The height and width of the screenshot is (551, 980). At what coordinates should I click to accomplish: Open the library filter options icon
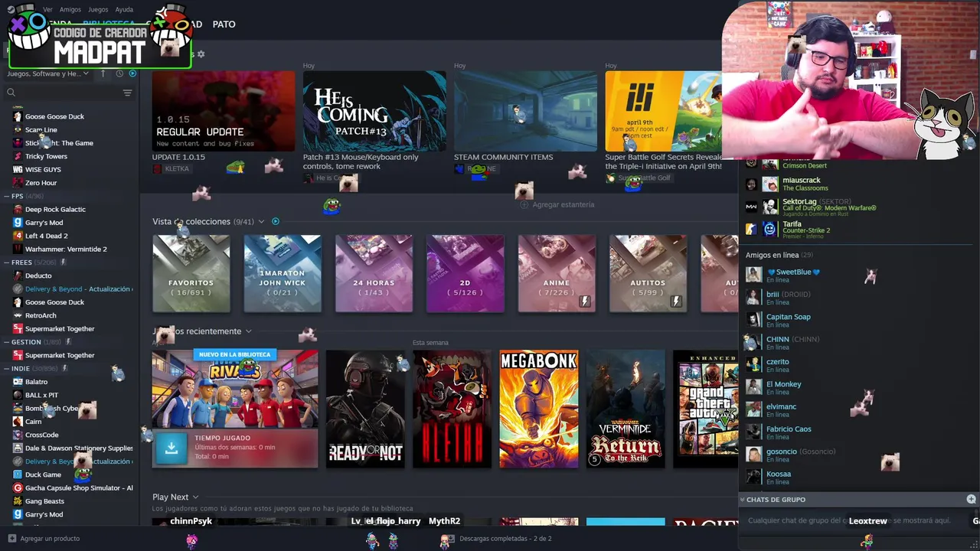tap(127, 93)
